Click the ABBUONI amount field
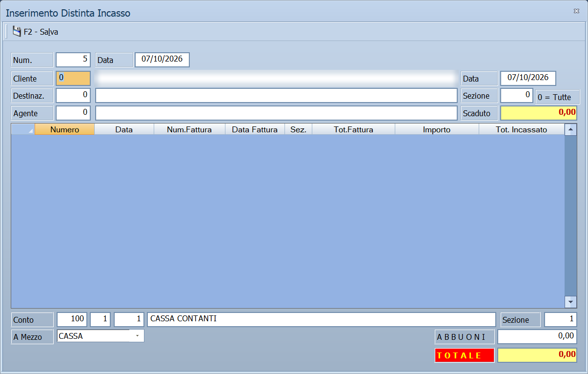588x374 pixels. 537,336
